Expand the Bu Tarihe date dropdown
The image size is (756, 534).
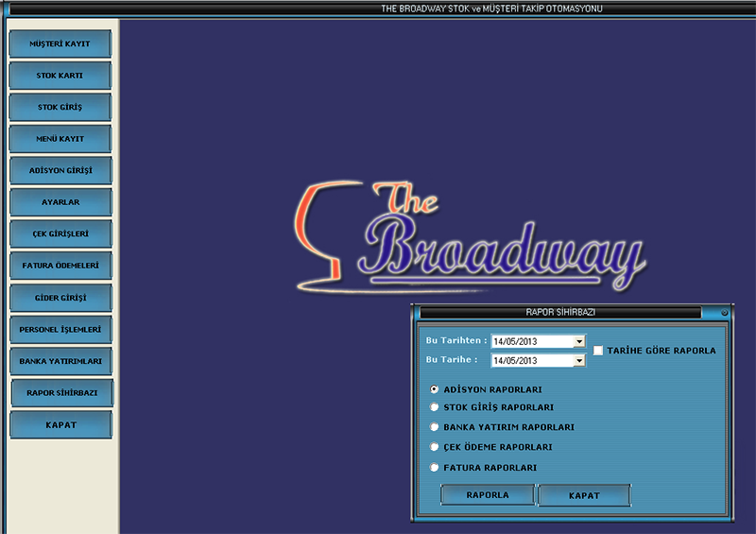tap(579, 361)
